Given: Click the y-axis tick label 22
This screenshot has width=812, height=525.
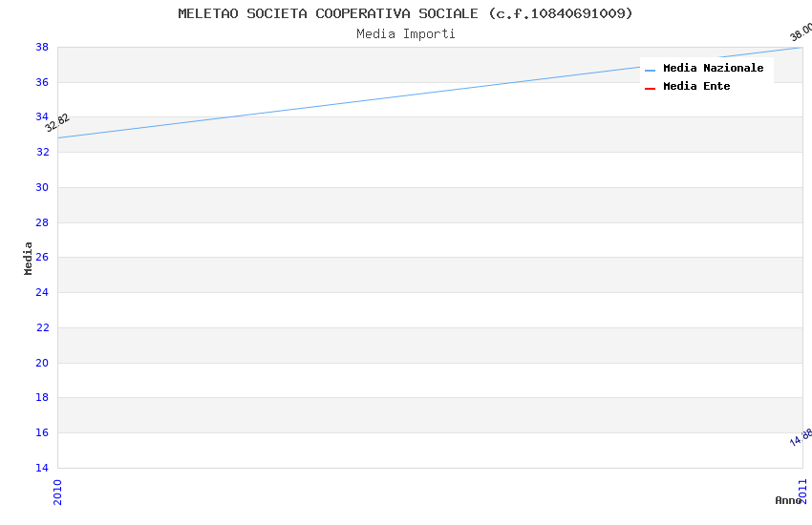Looking at the screenshot, I should [x=42, y=327].
